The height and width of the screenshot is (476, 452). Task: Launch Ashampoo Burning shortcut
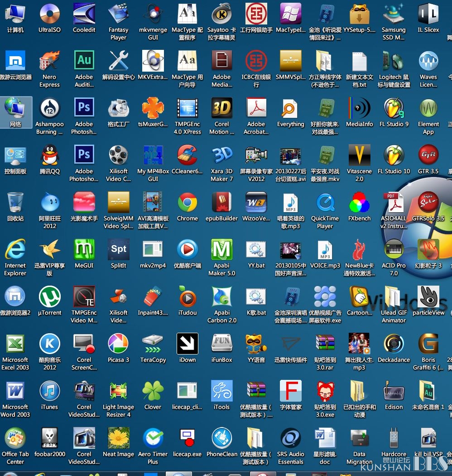(50, 108)
